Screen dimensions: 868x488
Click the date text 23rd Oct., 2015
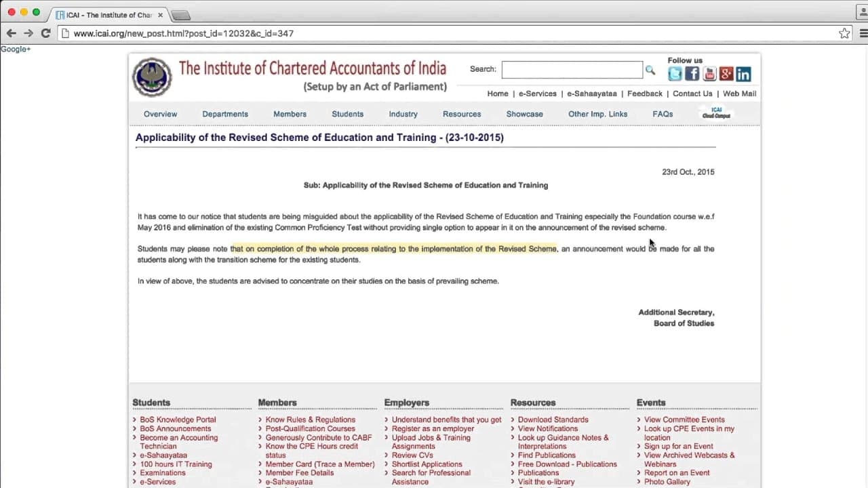coord(688,172)
